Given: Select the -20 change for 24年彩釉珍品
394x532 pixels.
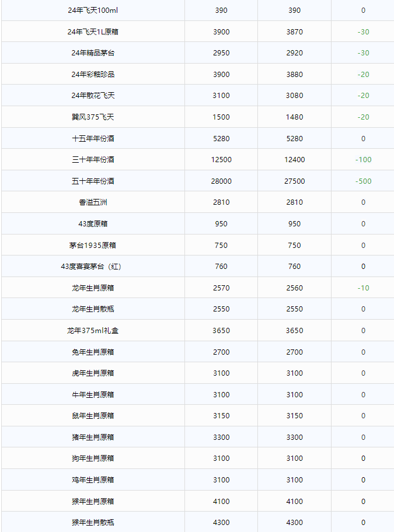Looking at the screenshot, I should pos(364,74).
